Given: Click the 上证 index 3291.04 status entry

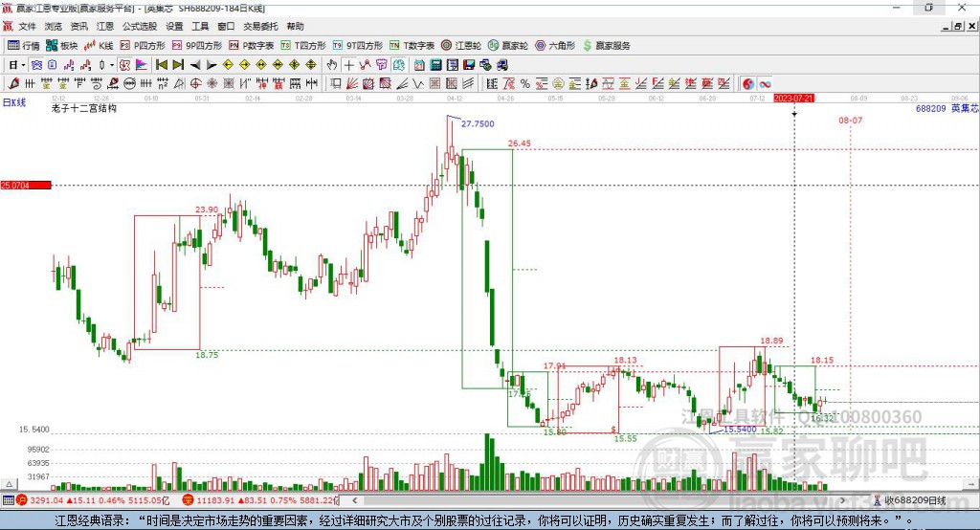Looking at the screenshot, I should click(93, 500).
